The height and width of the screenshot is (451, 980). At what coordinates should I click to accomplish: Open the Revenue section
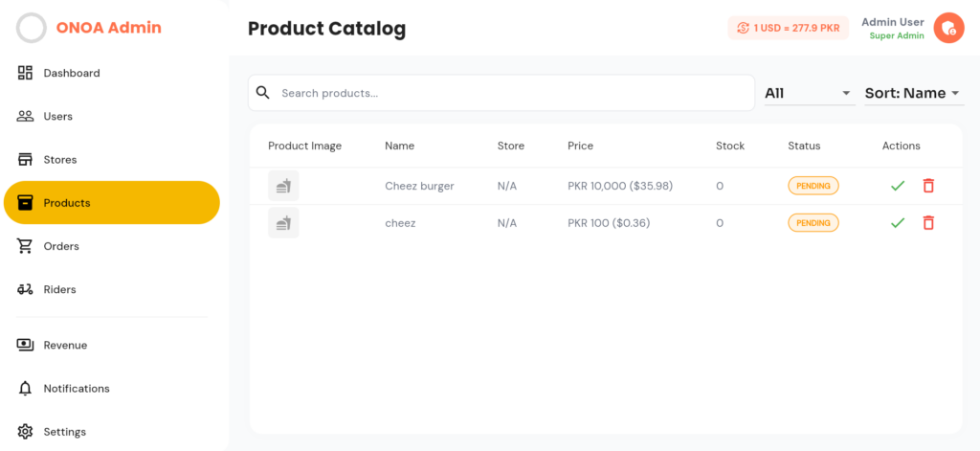click(111, 346)
